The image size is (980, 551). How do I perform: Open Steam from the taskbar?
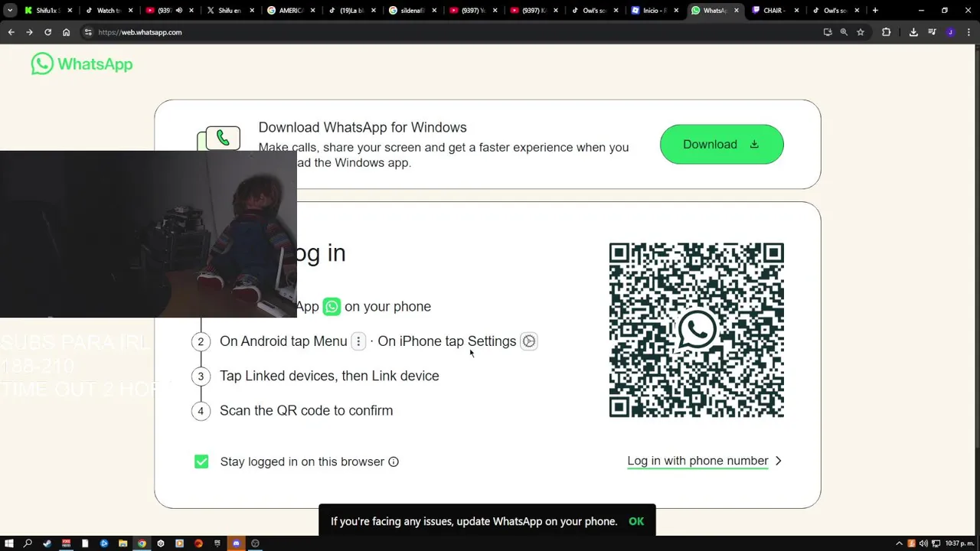point(47,543)
